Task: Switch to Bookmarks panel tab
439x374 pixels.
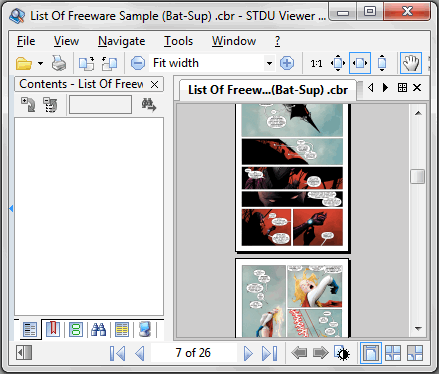Action: [x=53, y=329]
